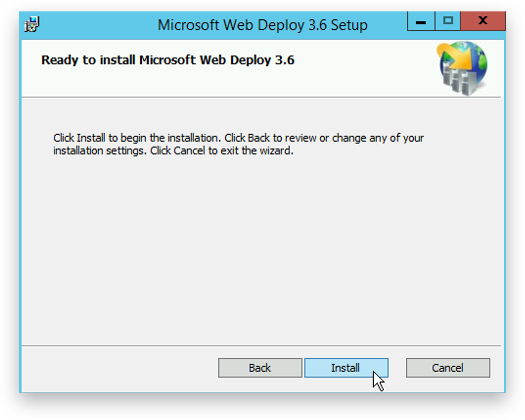Select the 'Ready to install' heading text
The image size is (525, 420).
pos(168,60)
